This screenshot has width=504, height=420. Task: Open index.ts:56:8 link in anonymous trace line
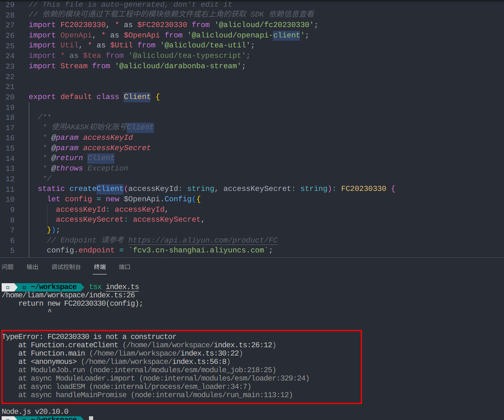pyautogui.click(x=200, y=362)
